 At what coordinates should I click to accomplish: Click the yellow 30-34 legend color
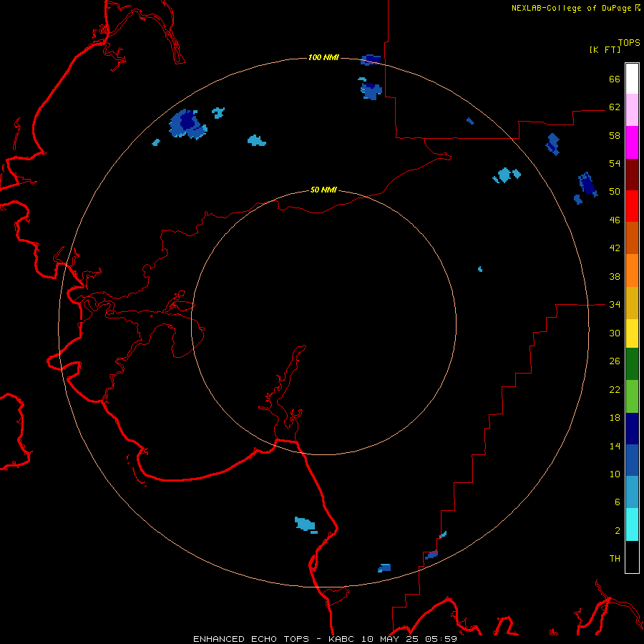click(632, 333)
